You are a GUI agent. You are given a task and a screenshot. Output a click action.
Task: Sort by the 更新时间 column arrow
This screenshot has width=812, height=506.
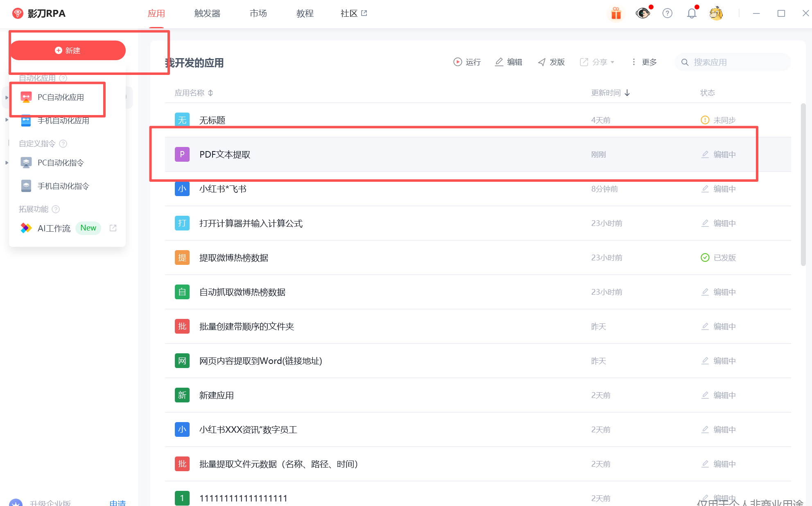(627, 93)
